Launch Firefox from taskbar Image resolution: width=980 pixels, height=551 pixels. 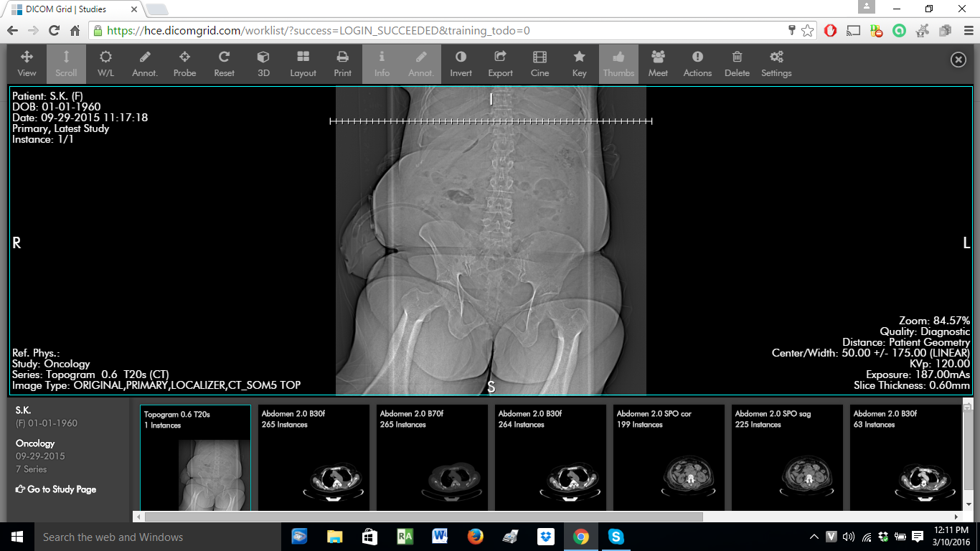coord(475,537)
